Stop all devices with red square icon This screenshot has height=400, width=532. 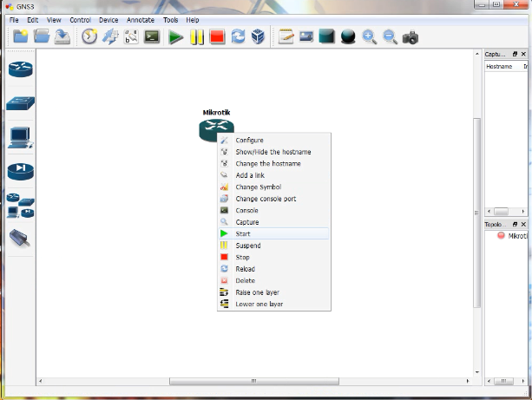pos(217,36)
